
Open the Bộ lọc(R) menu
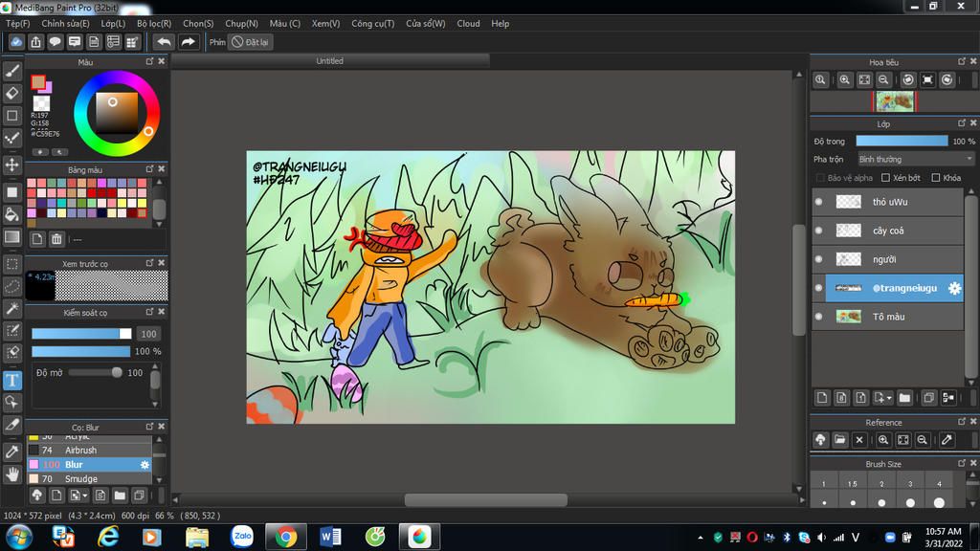point(154,24)
